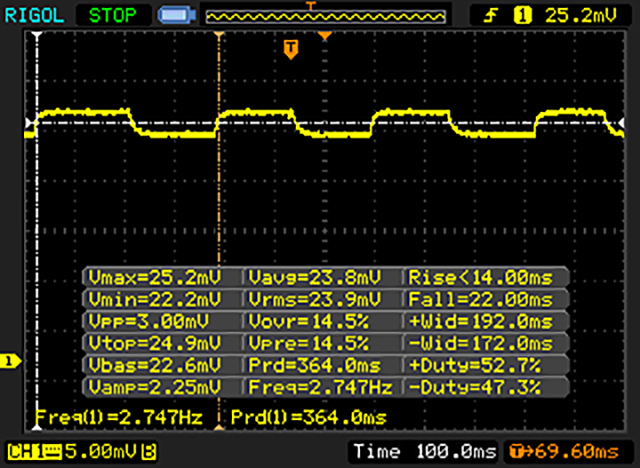Click the orange vertical cursor marker at bottom
The height and width of the screenshot is (468, 640).
pyautogui.click(x=219, y=427)
